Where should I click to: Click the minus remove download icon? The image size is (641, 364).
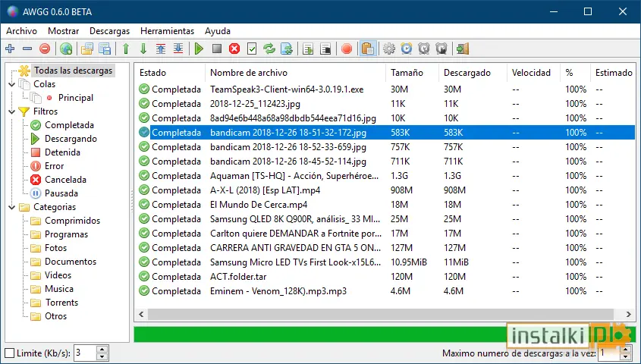[x=27, y=49]
